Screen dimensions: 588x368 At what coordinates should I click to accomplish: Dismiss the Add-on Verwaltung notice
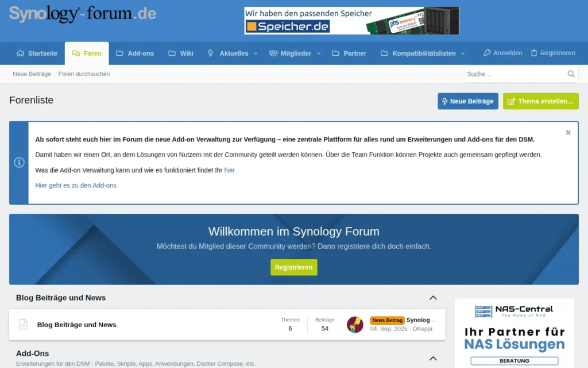click(x=568, y=133)
